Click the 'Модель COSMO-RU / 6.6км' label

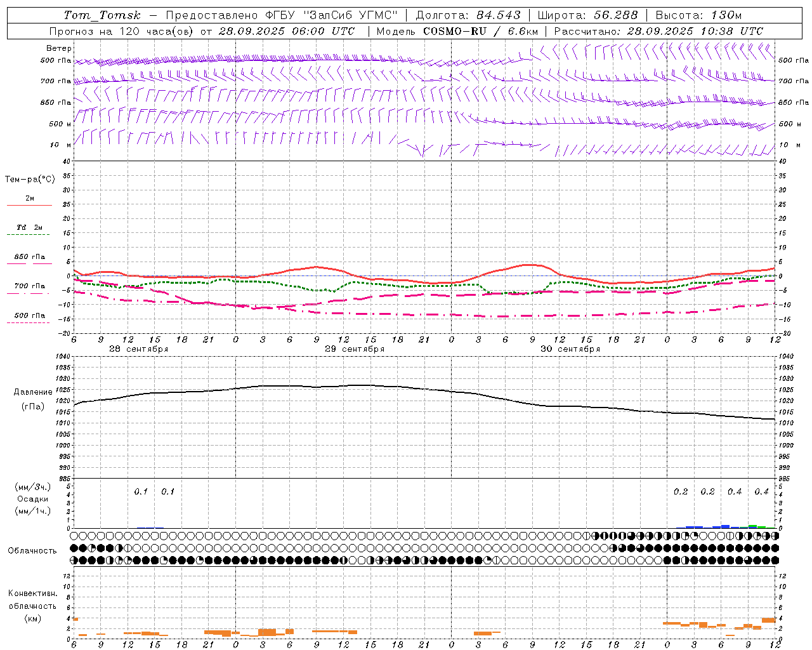[x=457, y=31]
